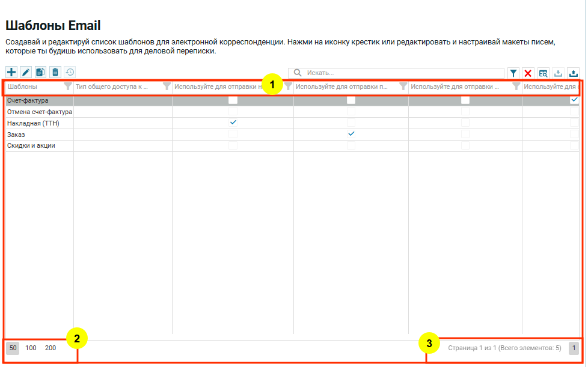Toggle rightmost checkbox in the Счет-фактура row
Image resolution: width=588 pixels, height=367 pixels.
click(x=574, y=100)
